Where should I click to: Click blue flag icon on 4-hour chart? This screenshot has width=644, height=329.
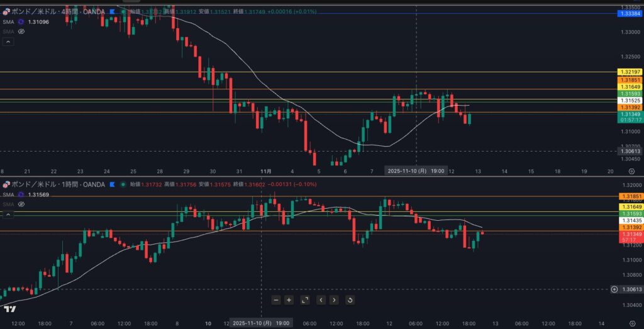(112, 11)
